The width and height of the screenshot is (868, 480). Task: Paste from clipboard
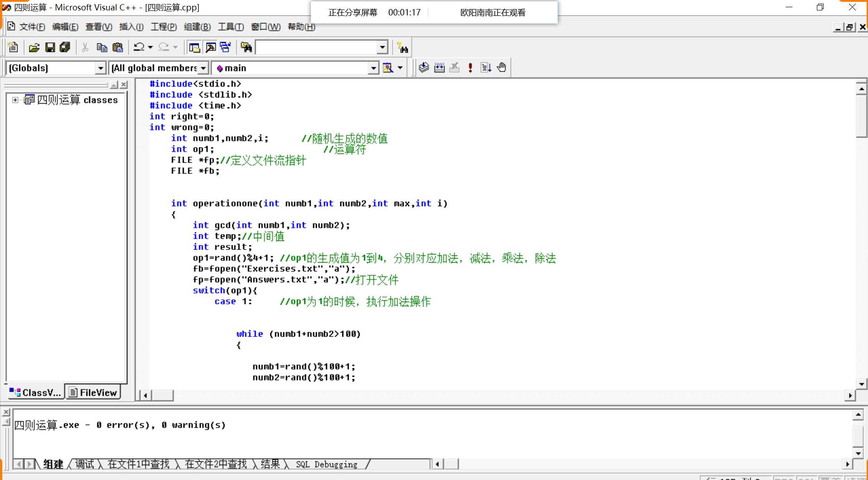point(118,47)
